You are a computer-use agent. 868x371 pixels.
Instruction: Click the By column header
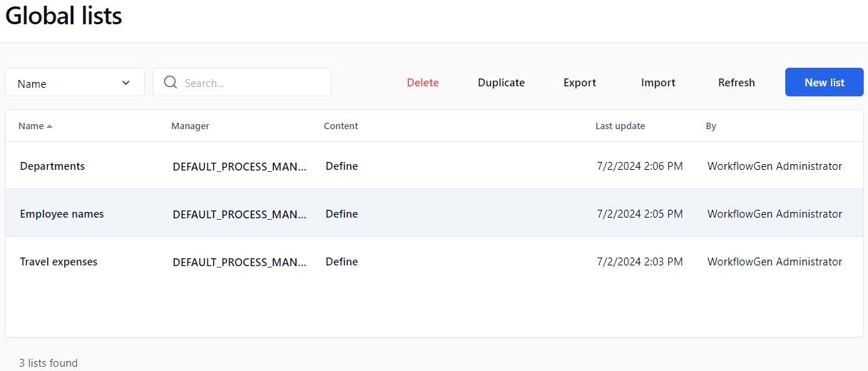(x=710, y=126)
